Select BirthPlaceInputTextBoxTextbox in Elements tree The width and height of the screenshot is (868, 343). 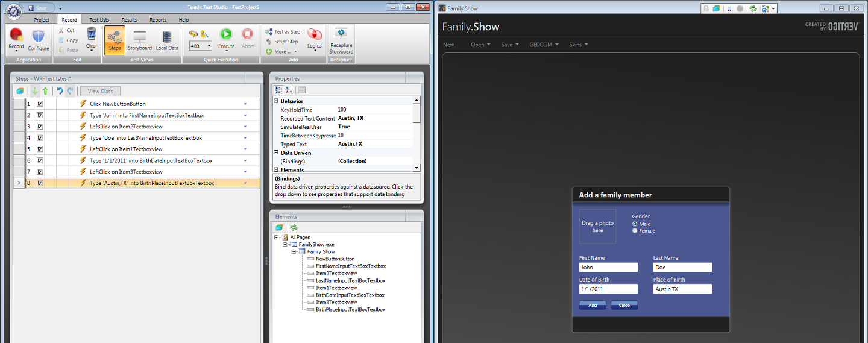[x=351, y=309]
